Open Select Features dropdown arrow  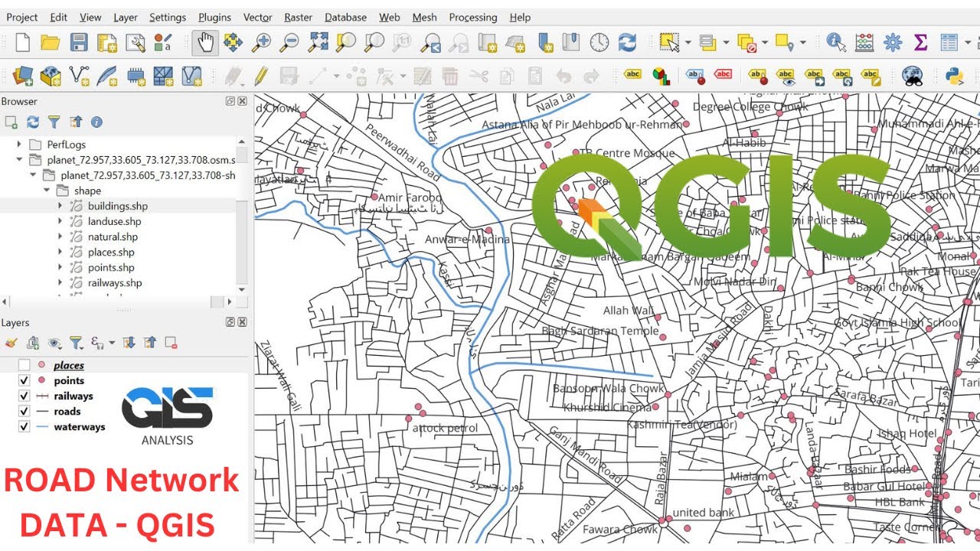click(x=688, y=43)
